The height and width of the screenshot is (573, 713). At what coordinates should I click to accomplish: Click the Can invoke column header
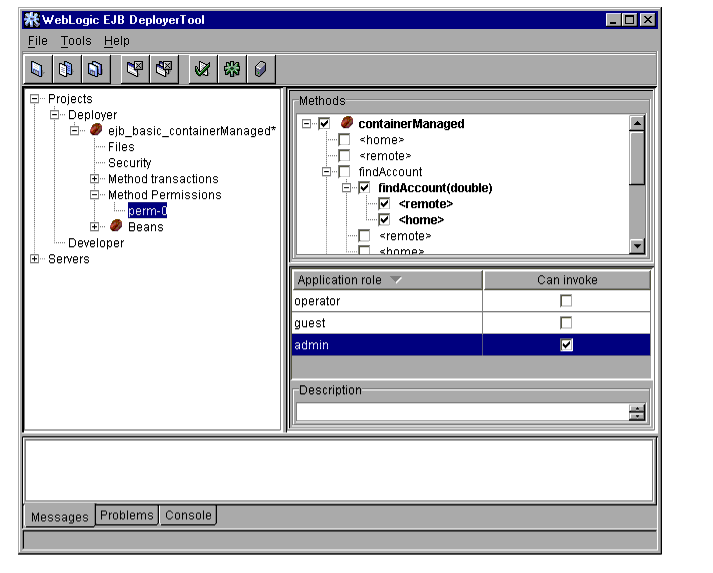567,280
